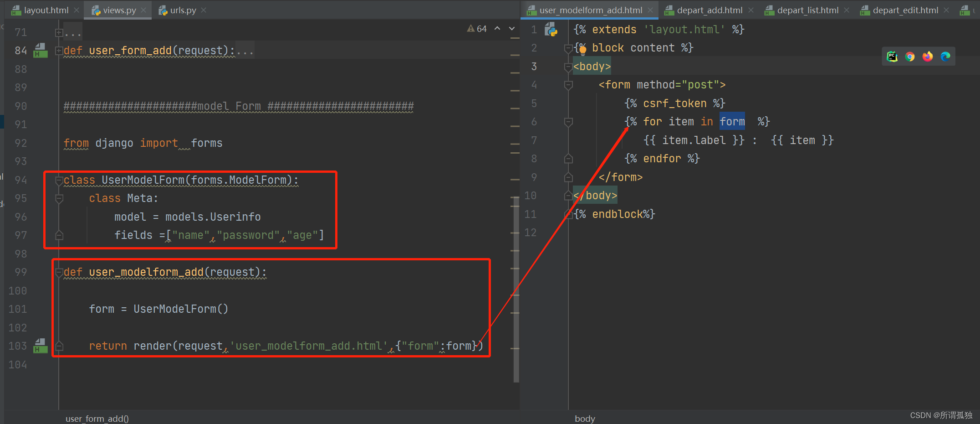Image resolution: width=980 pixels, height=424 pixels.
Task: Click 'UserModelForm()' on line 101
Action: point(181,309)
